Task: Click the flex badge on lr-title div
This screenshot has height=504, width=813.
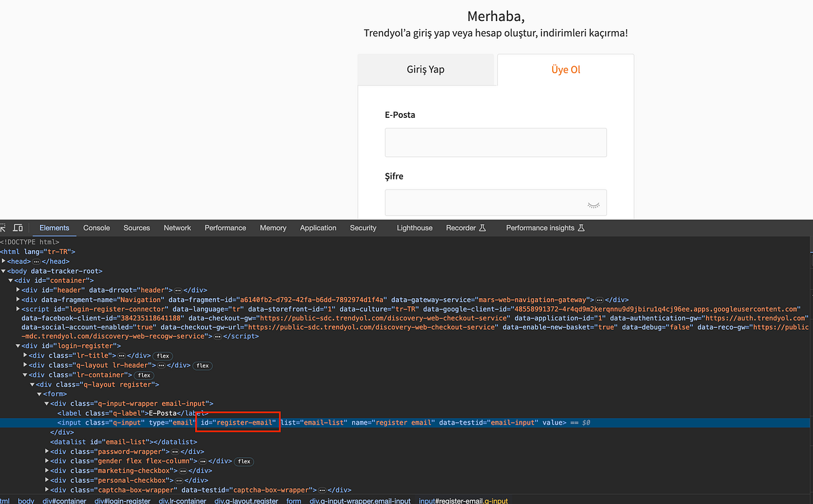Action: [163, 356]
